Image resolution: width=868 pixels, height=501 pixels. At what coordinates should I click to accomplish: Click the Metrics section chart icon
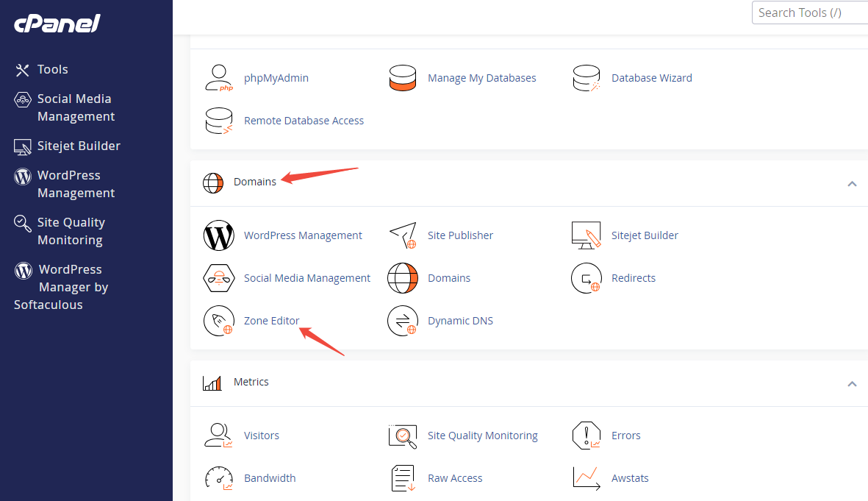(x=212, y=383)
